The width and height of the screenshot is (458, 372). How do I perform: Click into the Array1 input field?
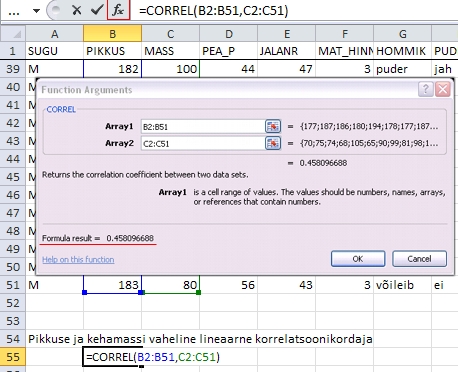(x=203, y=127)
